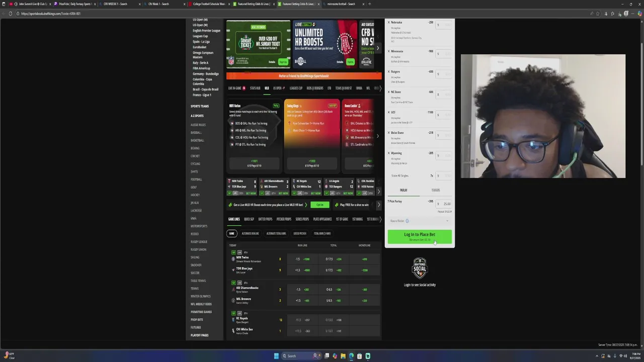This screenshot has height=362, width=644.
Task: Select Alternate Run Line filter pill
Action: 250,233
